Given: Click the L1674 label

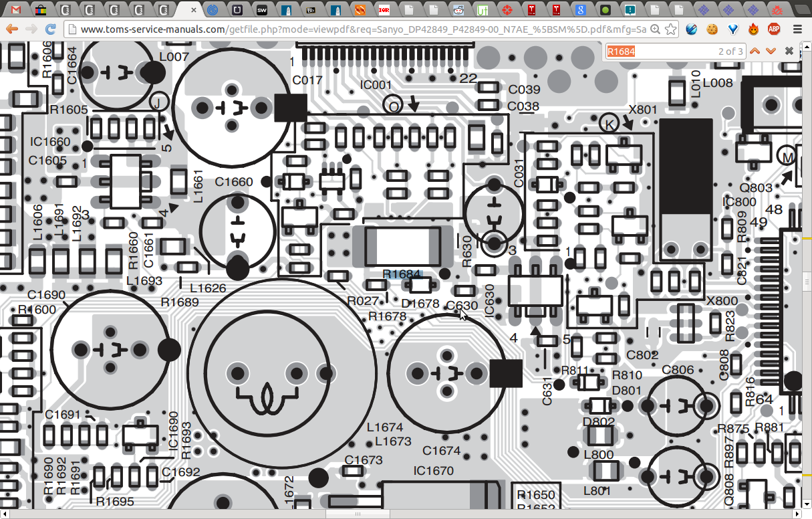Looking at the screenshot, I should (385, 427).
